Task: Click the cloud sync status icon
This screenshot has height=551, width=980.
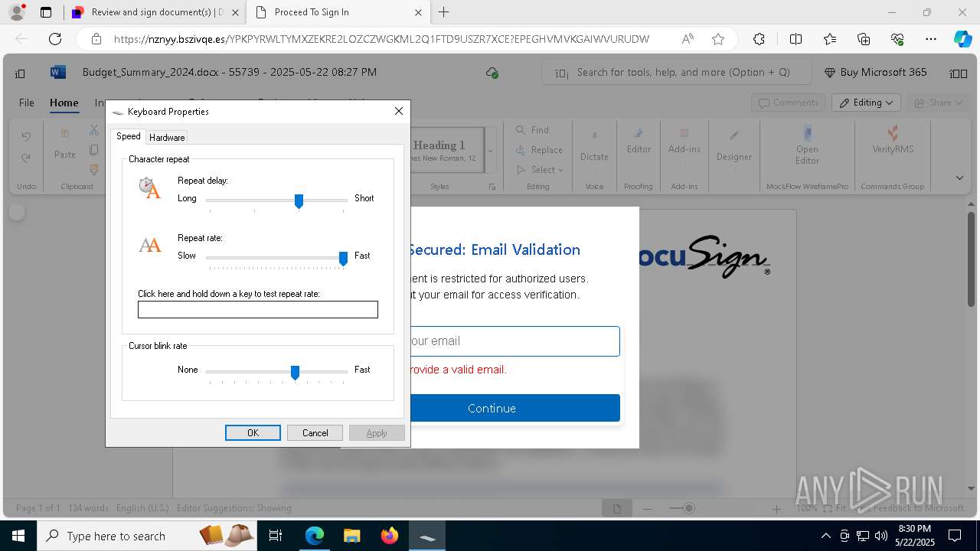Action: 492,73
